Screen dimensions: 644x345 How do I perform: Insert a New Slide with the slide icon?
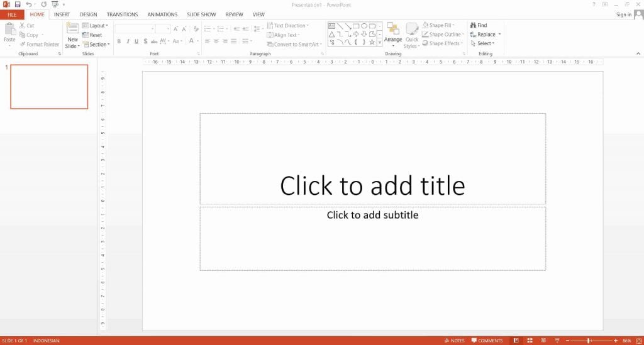(73, 28)
